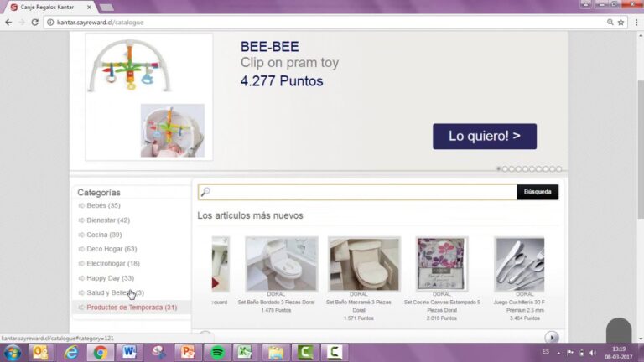The image size is (644, 362).
Task: Advance the new articles carousel right arrow
Action: click(x=552, y=338)
